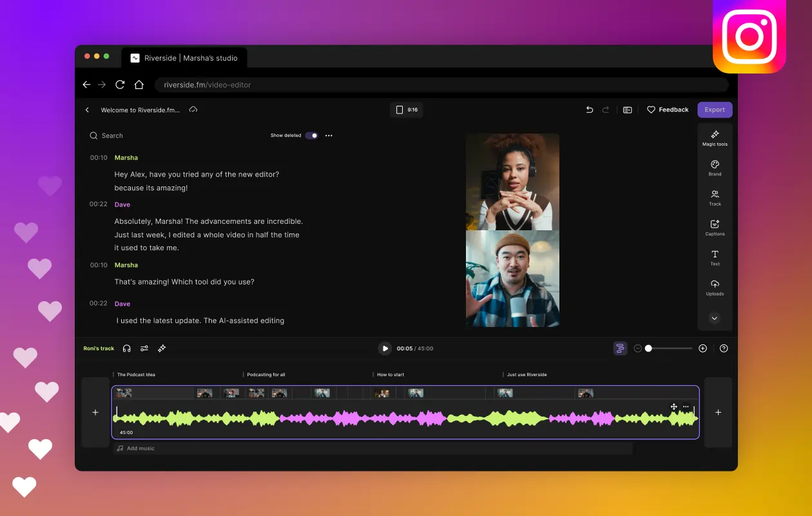Click the Riverside browser tab
This screenshot has width=812, height=516.
(184, 58)
